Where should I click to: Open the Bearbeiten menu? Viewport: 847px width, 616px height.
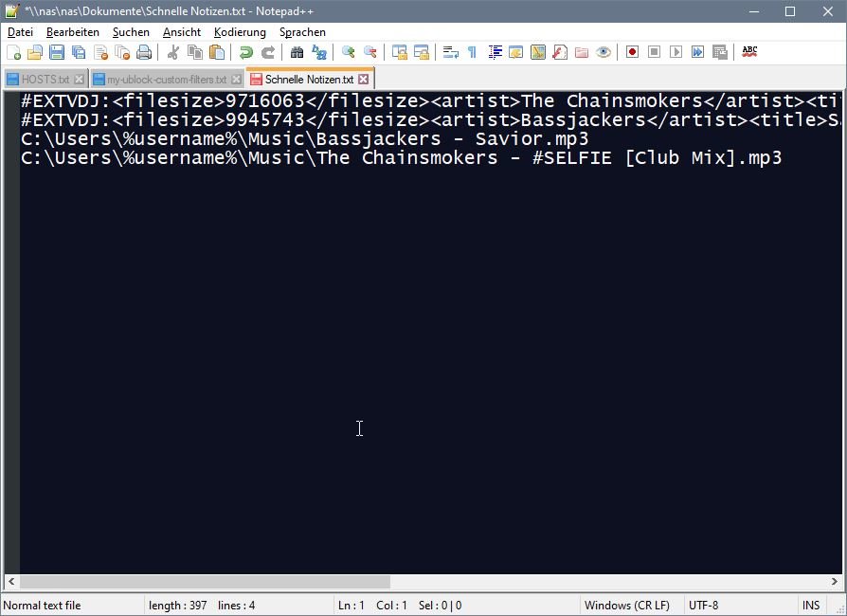click(73, 32)
